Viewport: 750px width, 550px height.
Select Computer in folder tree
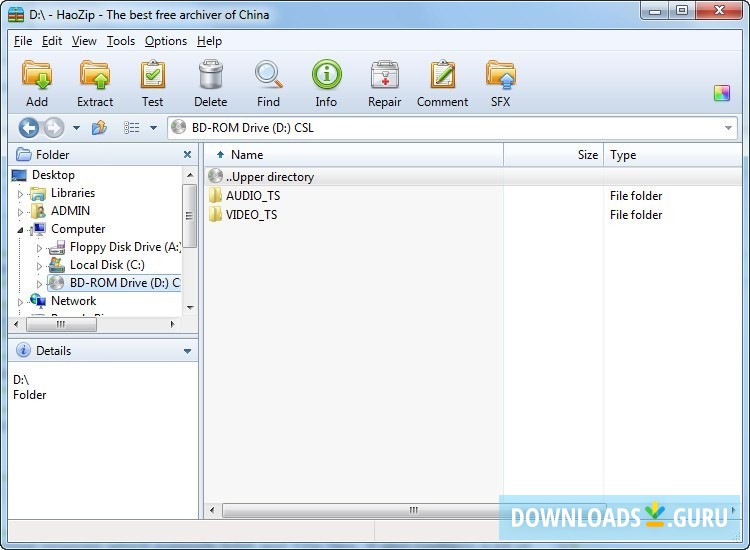coord(78,229)
